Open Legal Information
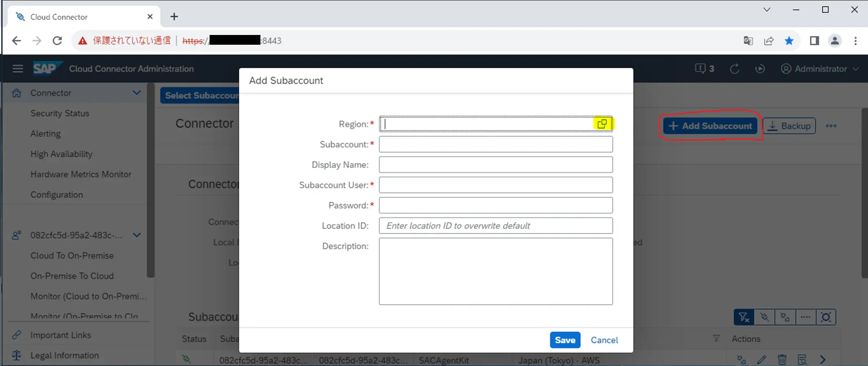This screenshot has height=366, width=868. click(65, 355)
